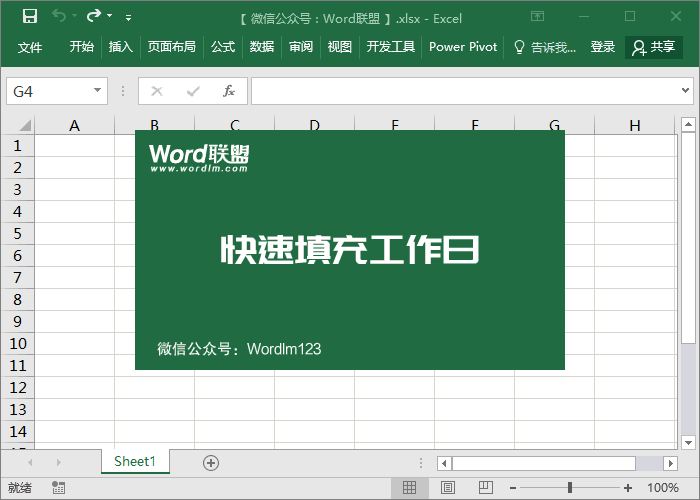Click the Undo arrow icon

click(59, 16)
